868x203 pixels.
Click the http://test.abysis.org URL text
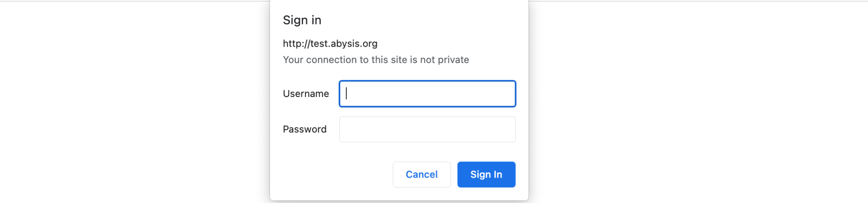point(330,44)
